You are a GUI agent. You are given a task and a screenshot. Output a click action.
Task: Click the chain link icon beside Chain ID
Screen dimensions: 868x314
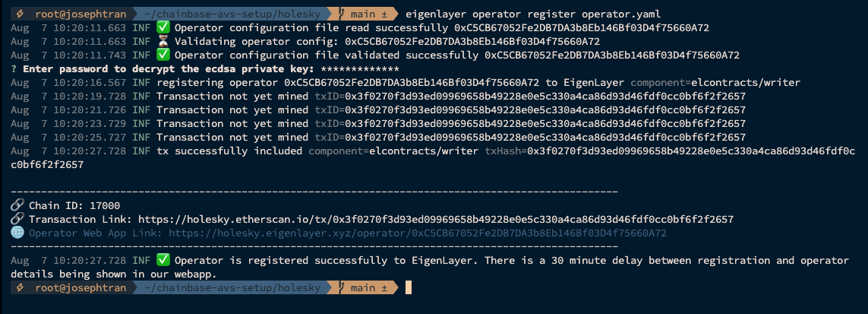17,205
